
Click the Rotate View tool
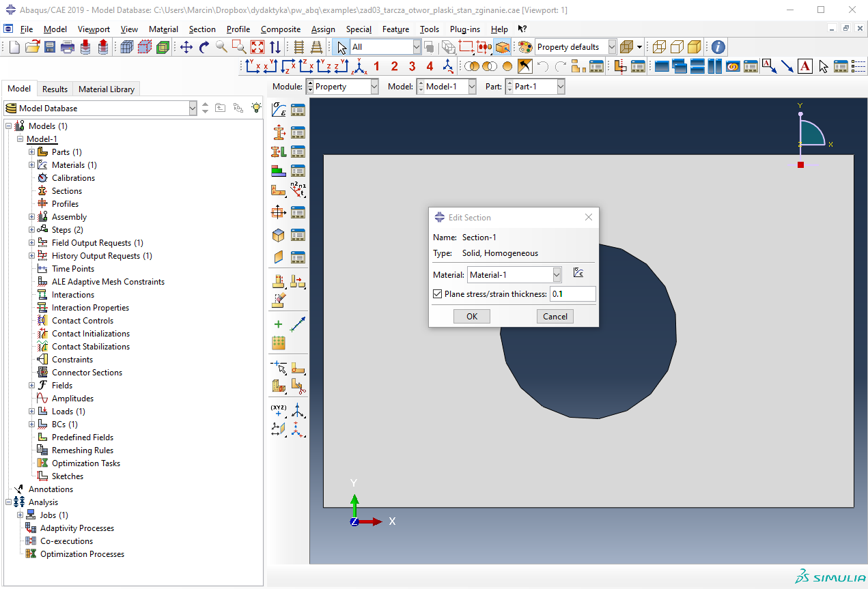[204, 47]
